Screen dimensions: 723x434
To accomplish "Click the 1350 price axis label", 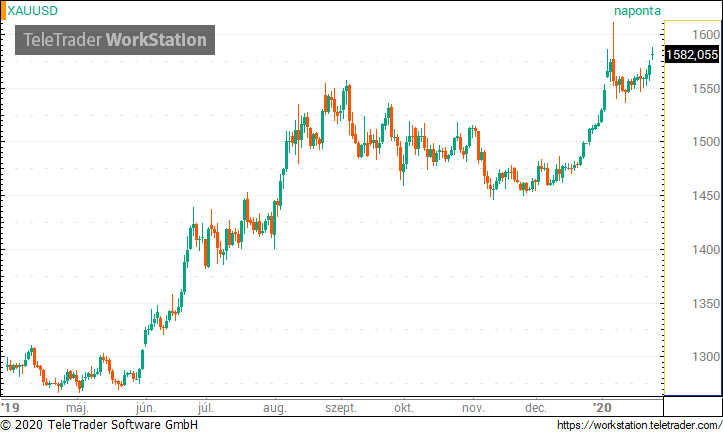I will pyautogui.click(x=706, y=303).
